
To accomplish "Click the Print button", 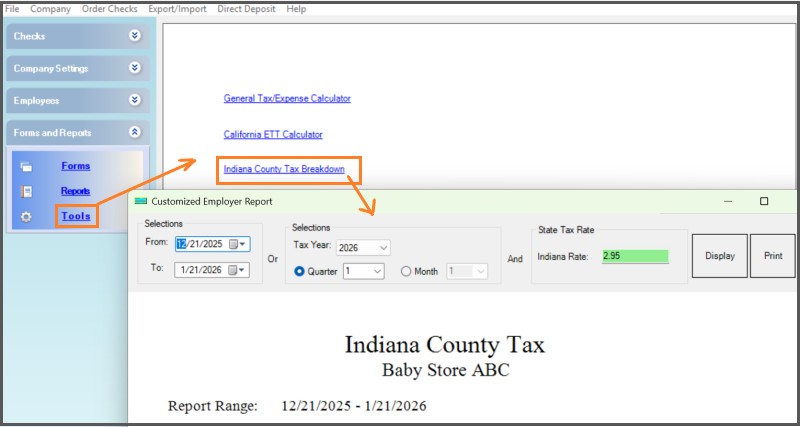I will (772, 256).
